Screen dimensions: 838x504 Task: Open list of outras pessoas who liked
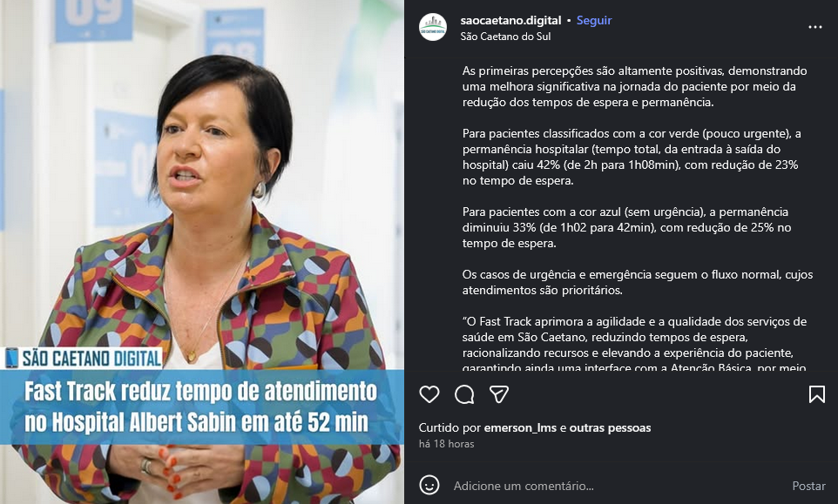[610, 427]
